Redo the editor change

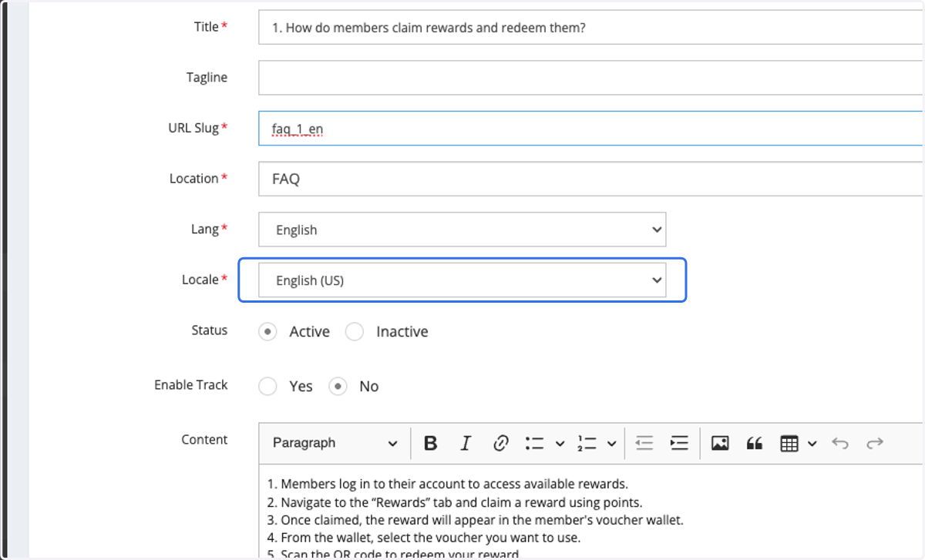click(x=875, y=443)
